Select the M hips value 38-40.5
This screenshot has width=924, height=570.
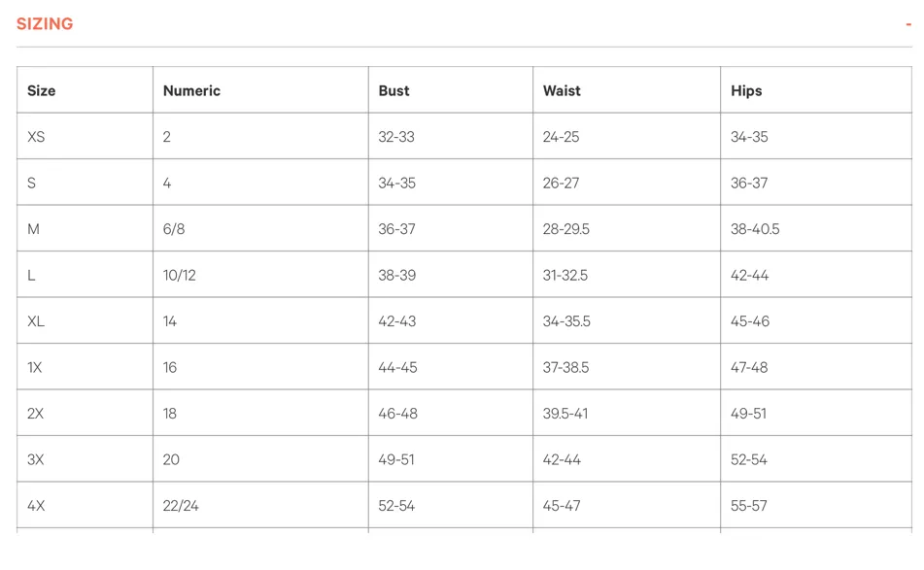pos(755,229)
